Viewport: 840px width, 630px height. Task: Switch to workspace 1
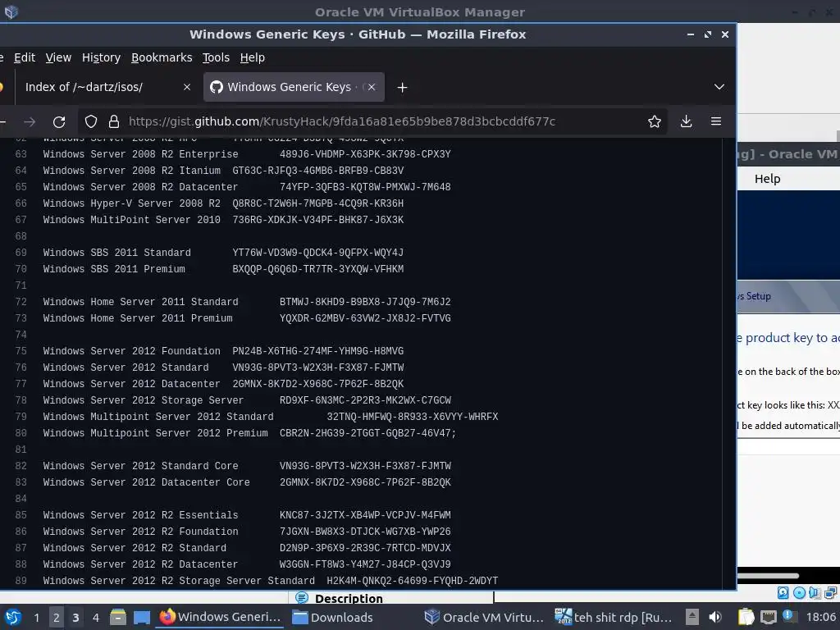[36, 618]
